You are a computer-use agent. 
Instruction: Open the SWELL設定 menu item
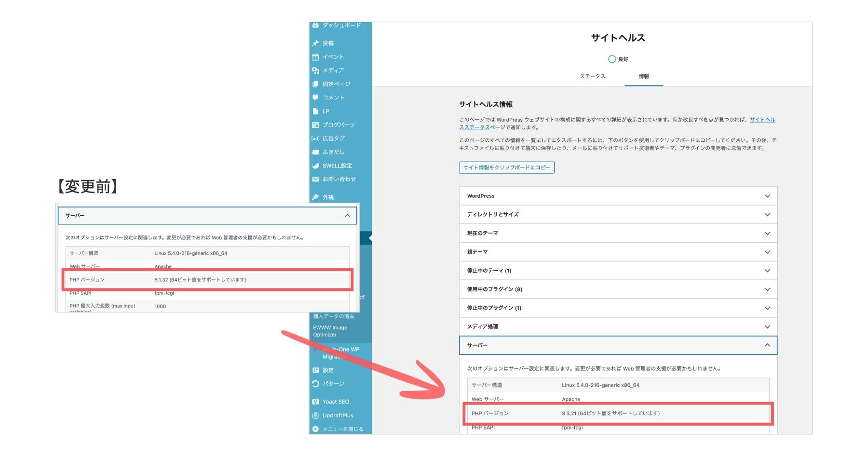click(337, 166)
